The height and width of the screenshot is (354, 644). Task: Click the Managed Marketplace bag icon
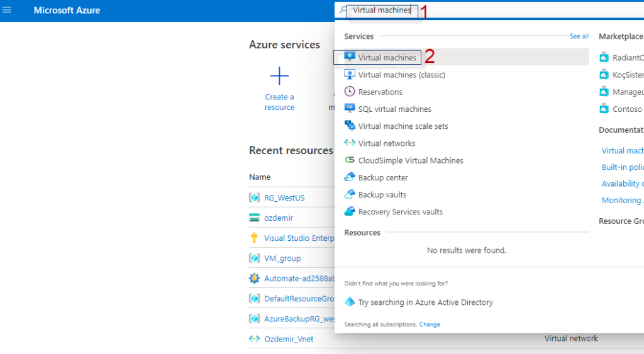(x=604, y=91)
